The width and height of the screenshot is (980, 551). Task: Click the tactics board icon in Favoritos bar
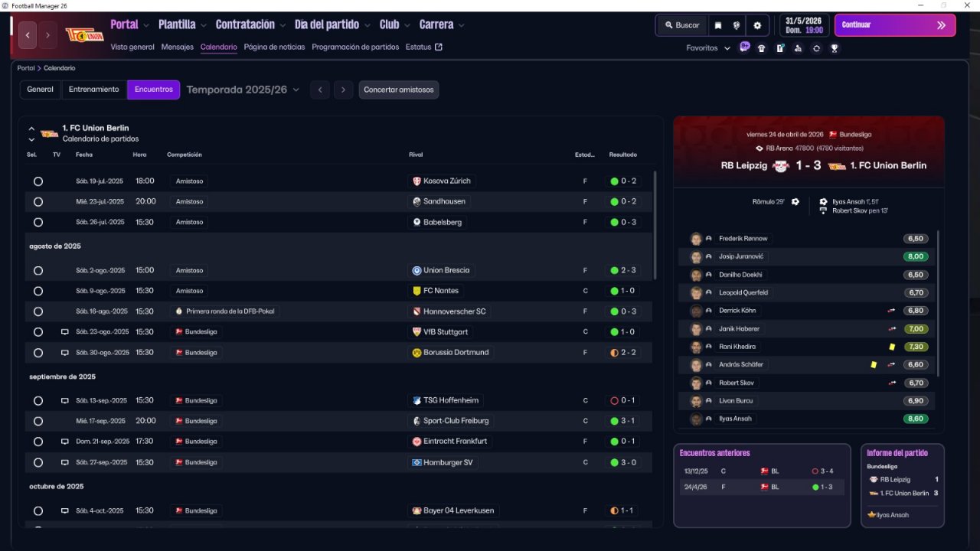coord(779,48)
